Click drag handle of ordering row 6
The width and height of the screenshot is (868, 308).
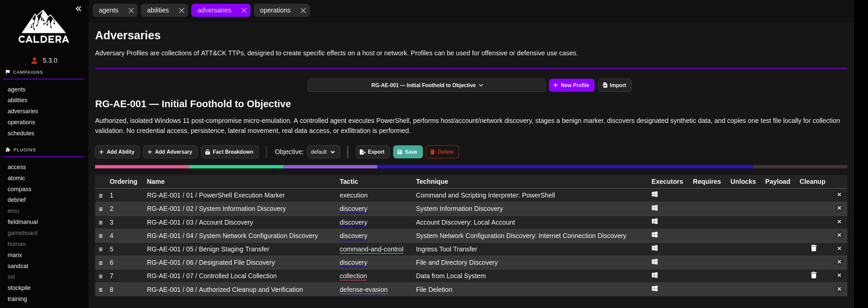100,263
